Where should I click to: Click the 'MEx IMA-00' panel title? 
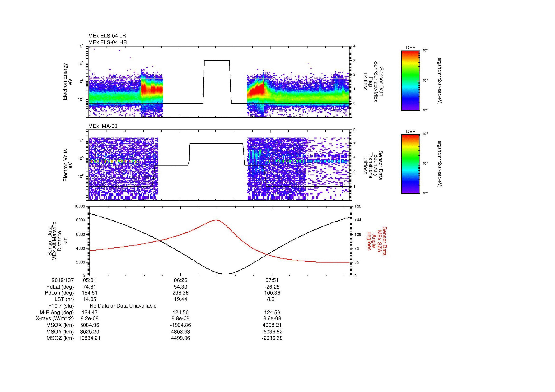click(x=103, y=126)
